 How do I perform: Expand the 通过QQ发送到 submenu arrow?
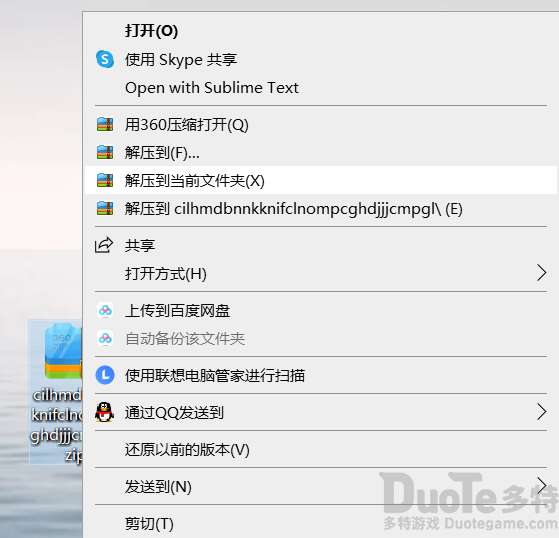coord(542,412)
